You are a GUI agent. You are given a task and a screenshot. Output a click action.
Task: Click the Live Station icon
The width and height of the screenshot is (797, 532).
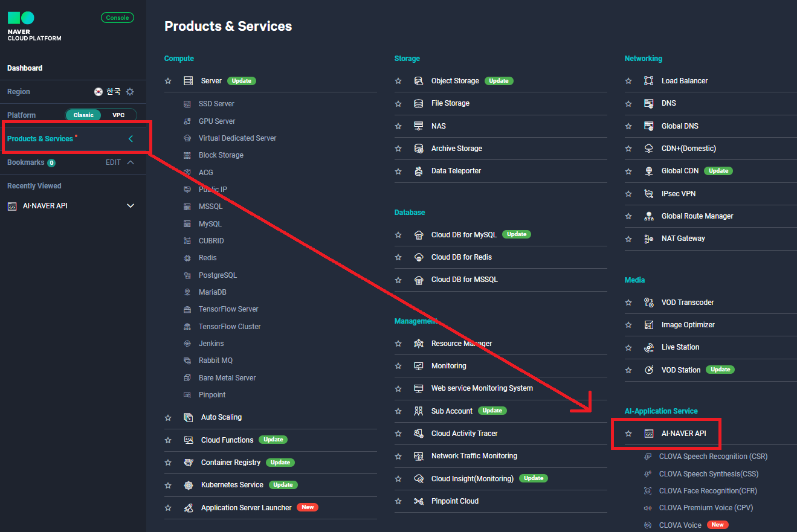[648, 347]
